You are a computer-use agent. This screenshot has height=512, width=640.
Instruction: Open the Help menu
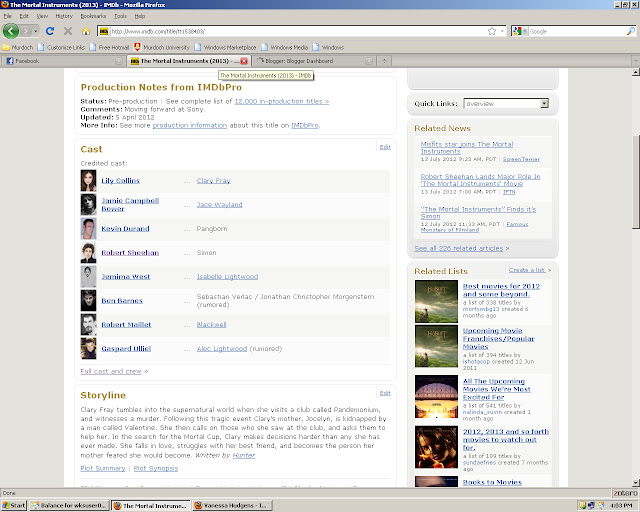140,16
